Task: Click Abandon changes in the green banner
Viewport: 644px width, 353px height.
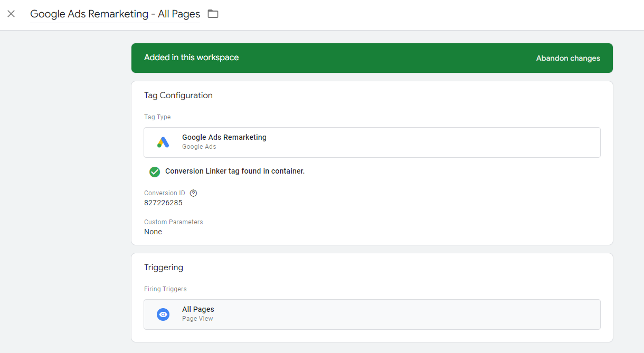Action: coord(568,58)
